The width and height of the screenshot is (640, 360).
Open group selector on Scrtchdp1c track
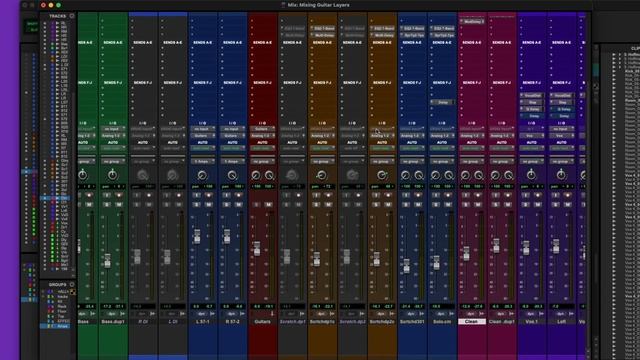pos(322,162)
